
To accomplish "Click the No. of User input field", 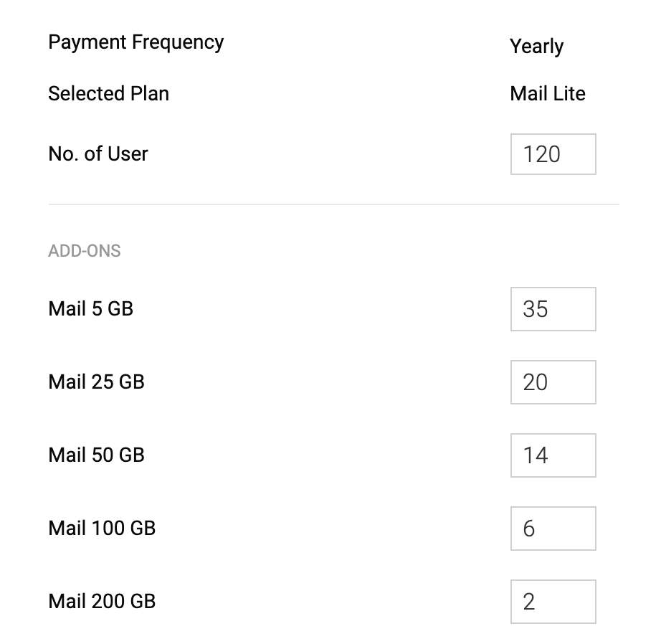I will pos(553,154).
